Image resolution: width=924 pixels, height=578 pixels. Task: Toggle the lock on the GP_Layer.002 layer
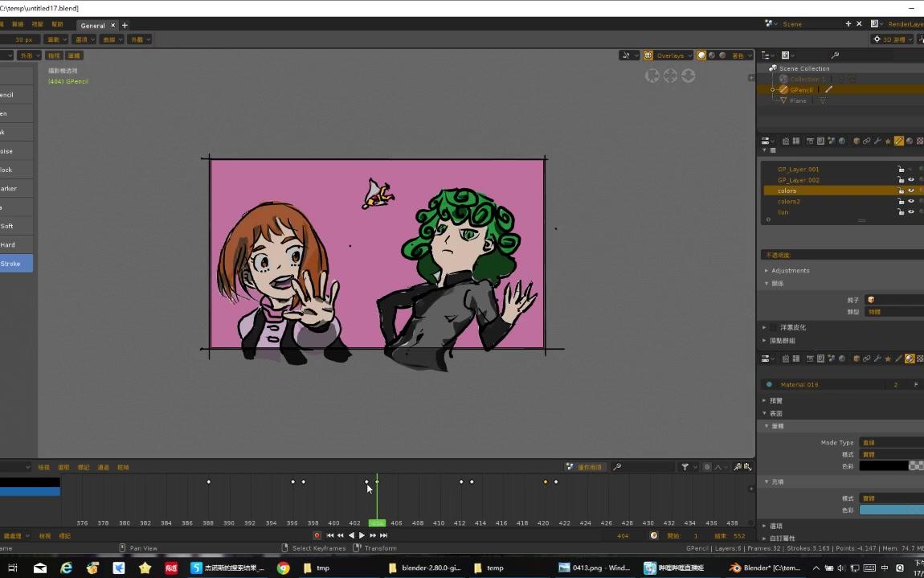tap(901, 180)
